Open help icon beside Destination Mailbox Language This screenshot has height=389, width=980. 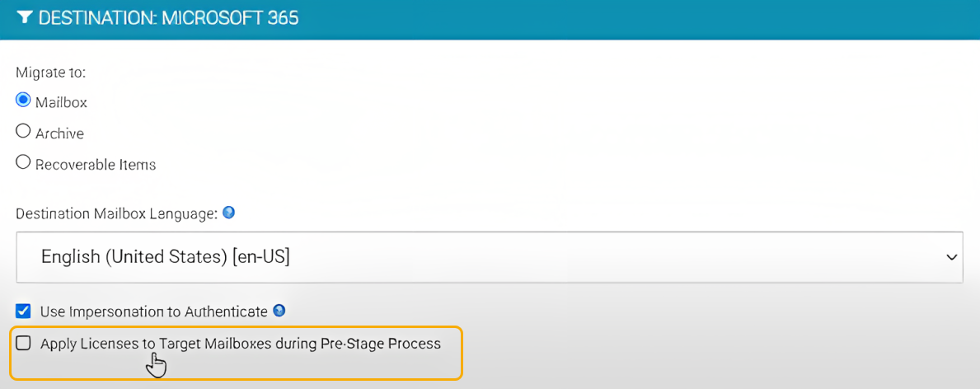[x=229, y=213]
